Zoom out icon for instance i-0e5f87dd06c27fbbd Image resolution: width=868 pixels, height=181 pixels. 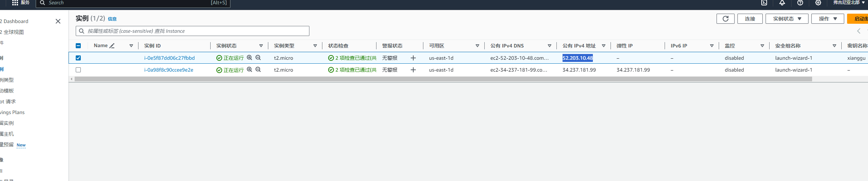(258, 58)
